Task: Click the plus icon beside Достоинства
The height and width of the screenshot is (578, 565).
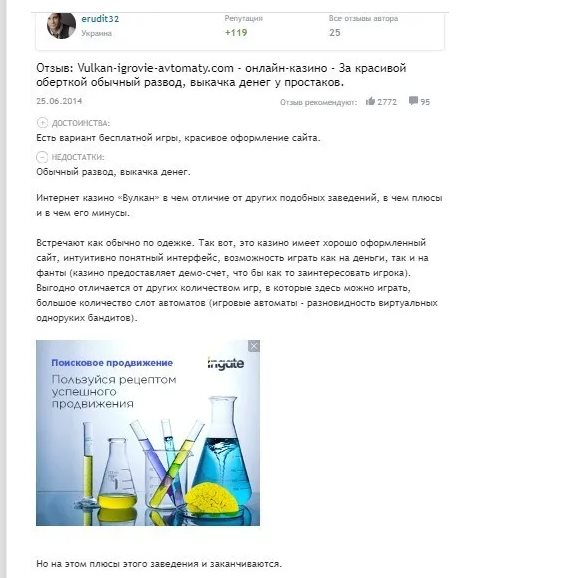Action: pos(42,123)
